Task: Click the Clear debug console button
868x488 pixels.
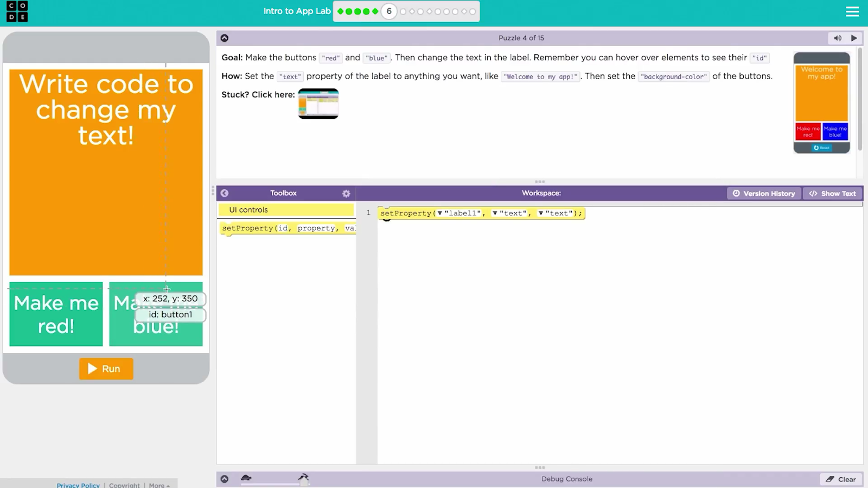Action: (841, 479)
